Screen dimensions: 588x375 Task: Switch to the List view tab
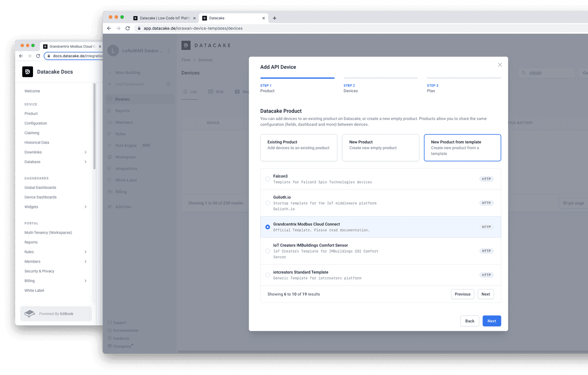[190, 91]
